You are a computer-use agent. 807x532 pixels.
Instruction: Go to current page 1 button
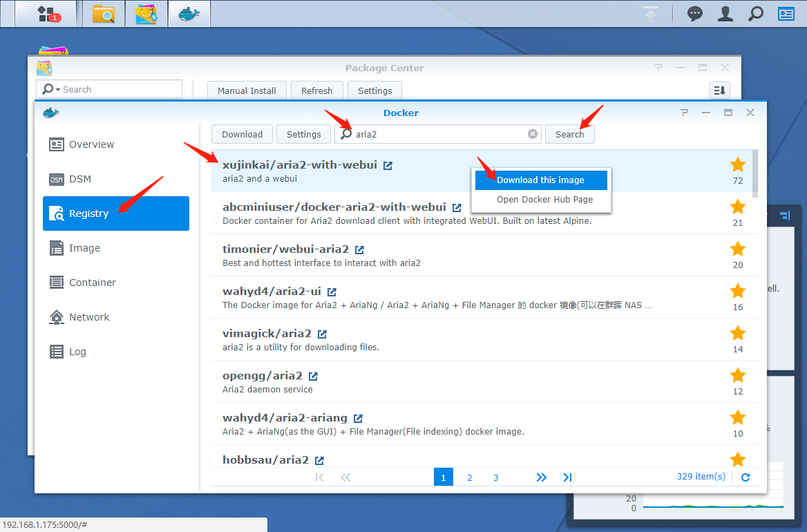(443, 477)
